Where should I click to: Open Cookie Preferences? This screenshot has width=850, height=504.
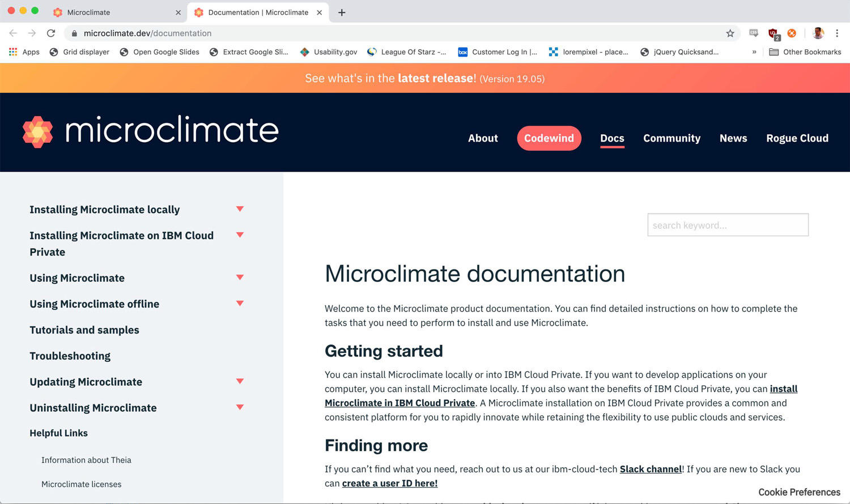pyautogui.click(x=798, y=492)
